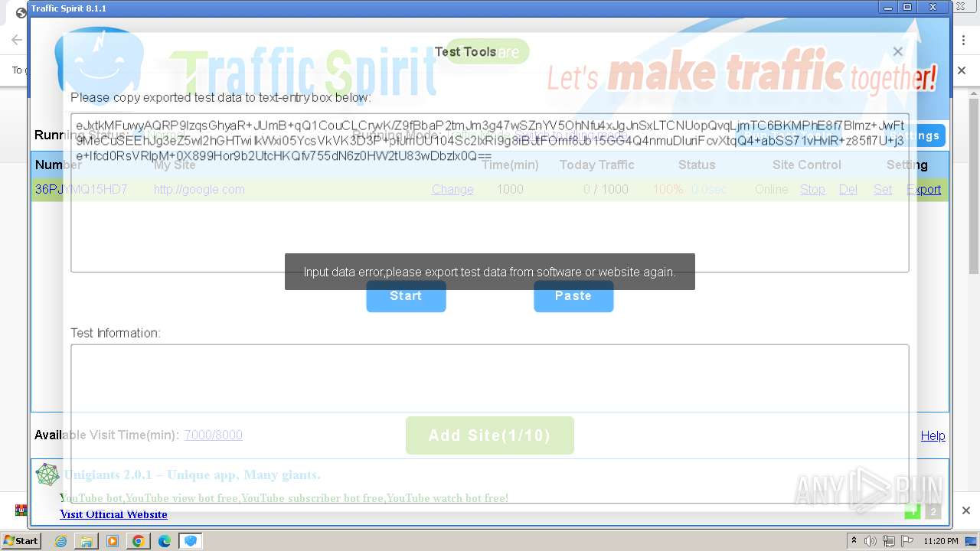Open Windows Explorer folder from the taskbar
This screenshot has width=980, height=551.
87,541
